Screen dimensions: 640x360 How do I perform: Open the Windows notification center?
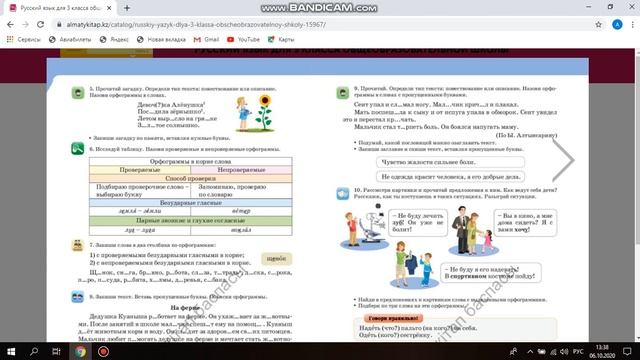[627, 351]
